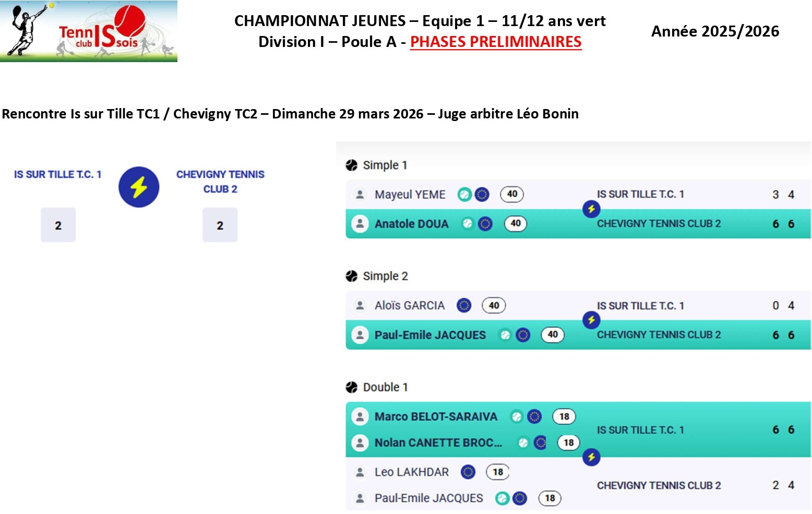Open the CHEVIGNY TENNIS CLUB 2 heading on the left
The height and width of the screenshot is (514, 812).
coord(220,181)
